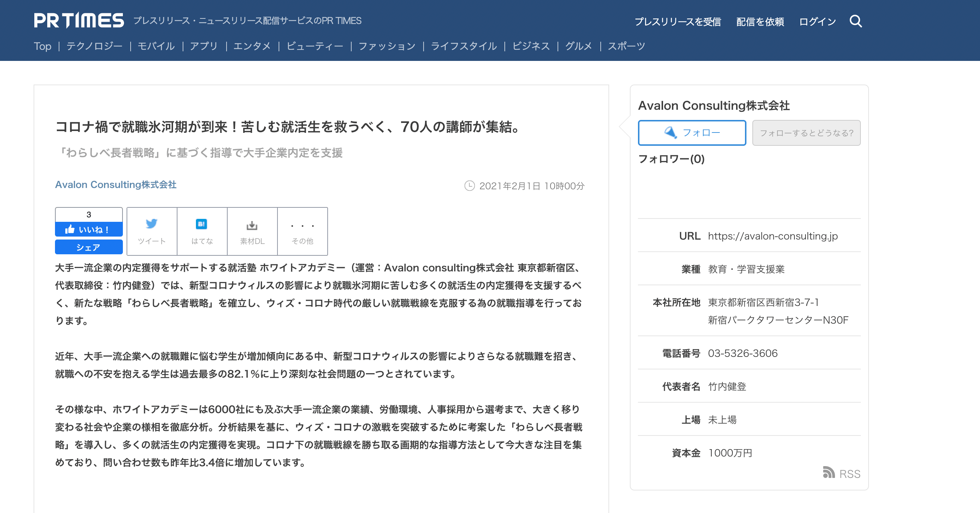Open プレスリリースを受信 link
The width and height of the screenshot is (980, 513).
[x=677, y=22]
